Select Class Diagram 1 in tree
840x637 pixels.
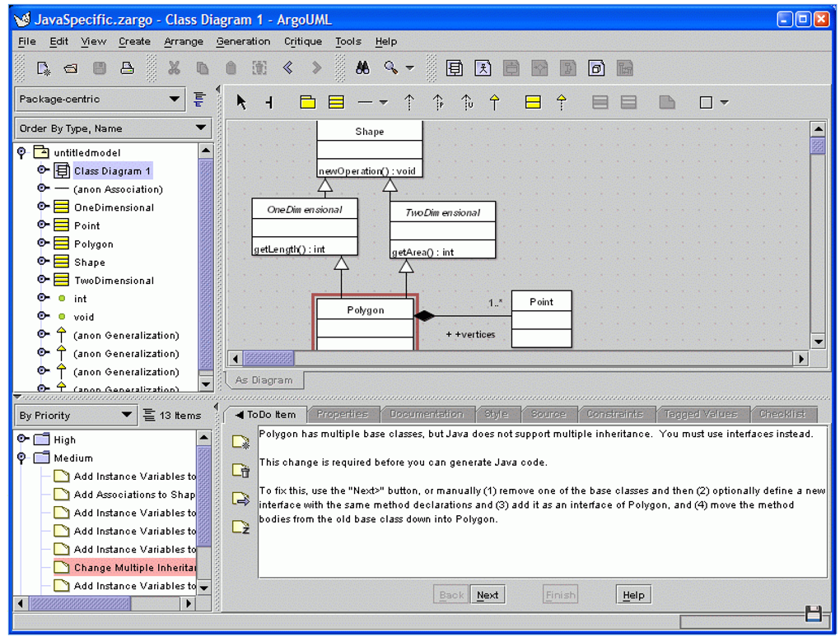[x=112, y=170]
